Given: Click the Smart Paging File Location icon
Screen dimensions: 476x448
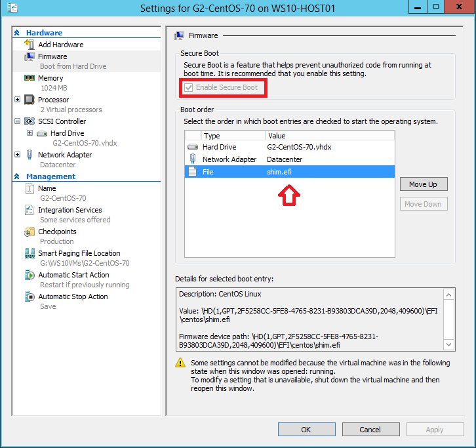Looking at the screenshot, I should click(x=30, y=253).
